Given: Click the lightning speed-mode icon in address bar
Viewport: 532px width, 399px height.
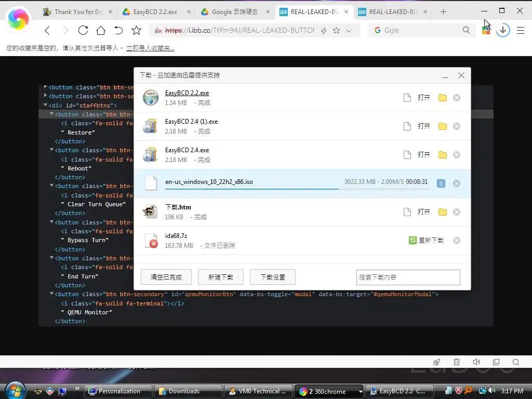Looking at the screenshot, I should (x=324, y=31).
